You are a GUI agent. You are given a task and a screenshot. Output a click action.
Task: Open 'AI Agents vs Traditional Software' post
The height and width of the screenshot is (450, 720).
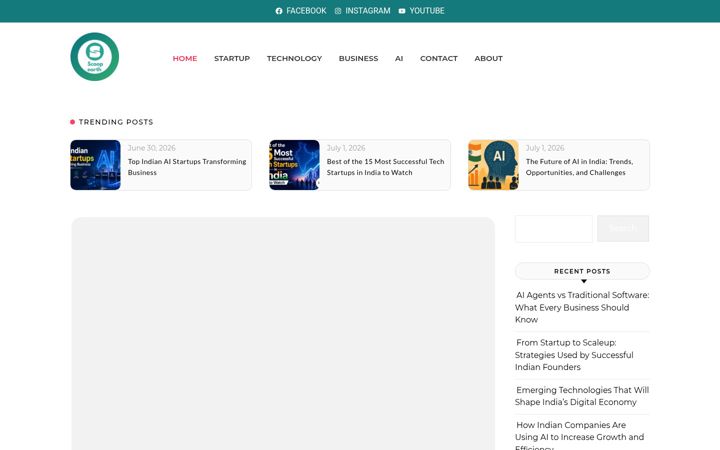[x=582, y=307]
